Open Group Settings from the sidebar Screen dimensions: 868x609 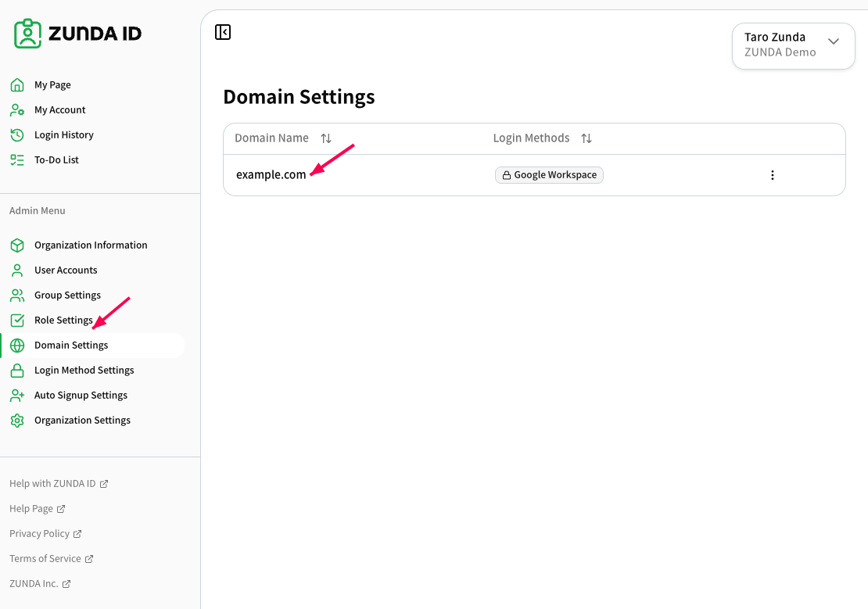pyautogui.click(x=67, y=295)
